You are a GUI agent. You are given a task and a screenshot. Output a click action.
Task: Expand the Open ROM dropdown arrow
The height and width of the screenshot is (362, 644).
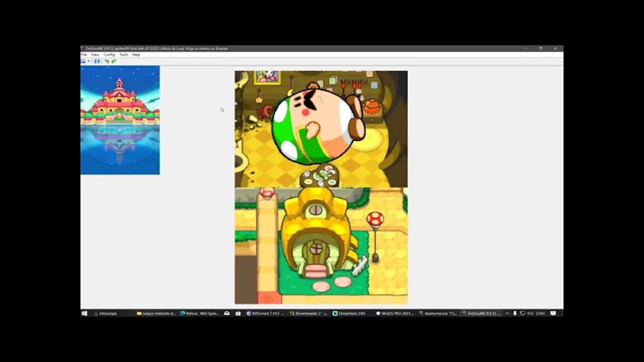click(x=89, y=61)
